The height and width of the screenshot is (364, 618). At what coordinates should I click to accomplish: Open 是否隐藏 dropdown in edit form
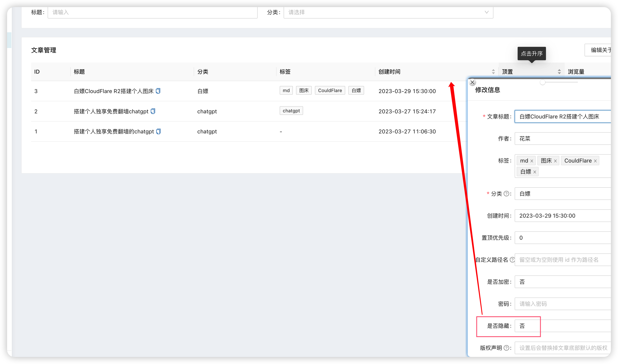[x=562, y=326]
